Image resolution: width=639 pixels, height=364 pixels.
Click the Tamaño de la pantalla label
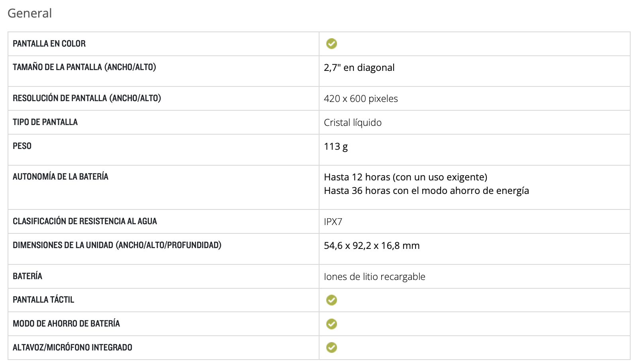coord(84,67)
